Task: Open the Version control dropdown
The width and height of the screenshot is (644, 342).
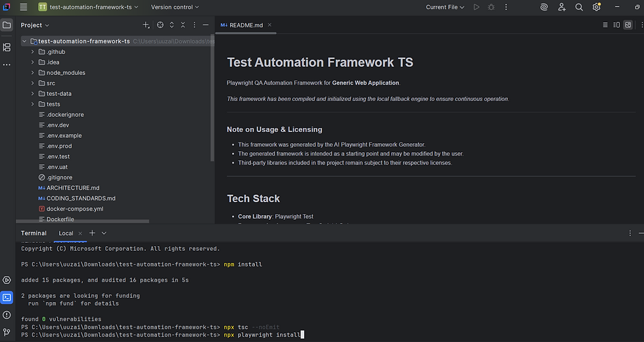Action: [x=175, y=7]
